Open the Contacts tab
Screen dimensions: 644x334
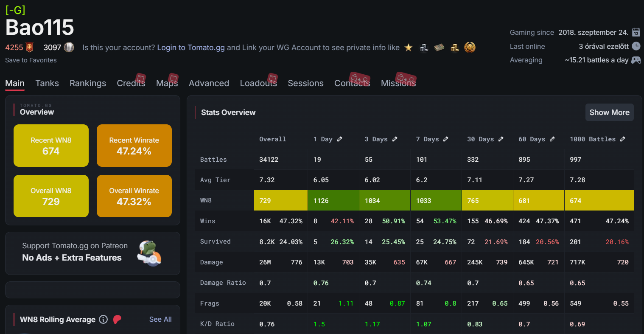(352, 83)
